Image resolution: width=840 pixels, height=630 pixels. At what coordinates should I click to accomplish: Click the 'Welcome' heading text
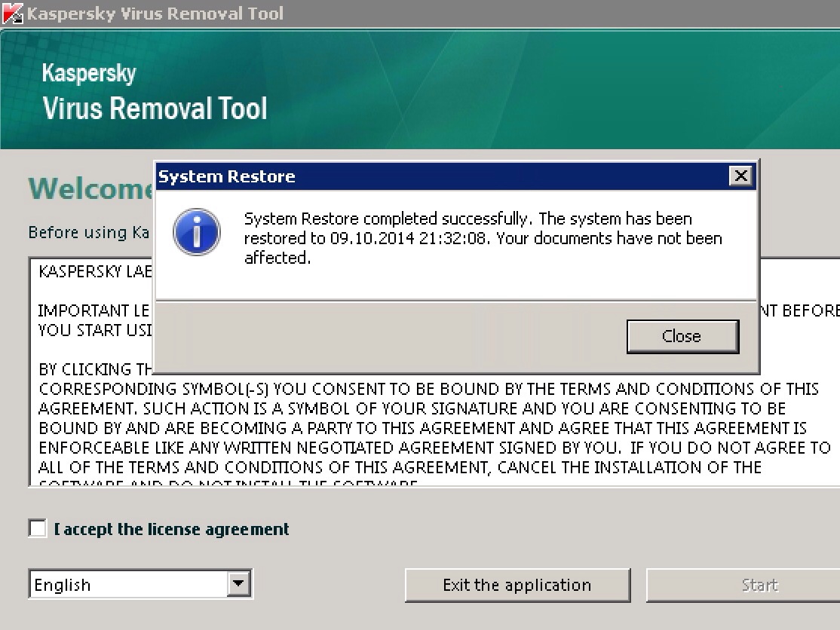point(90,188)
